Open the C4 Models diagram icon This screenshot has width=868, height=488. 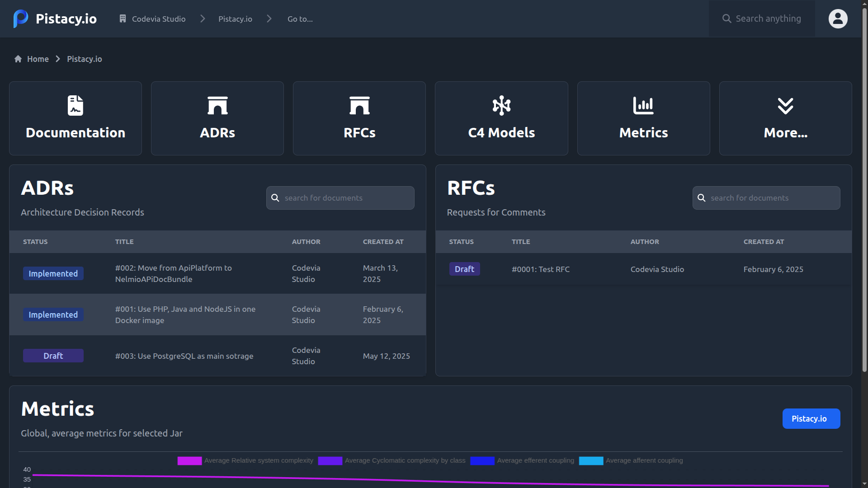coord(501,106)
